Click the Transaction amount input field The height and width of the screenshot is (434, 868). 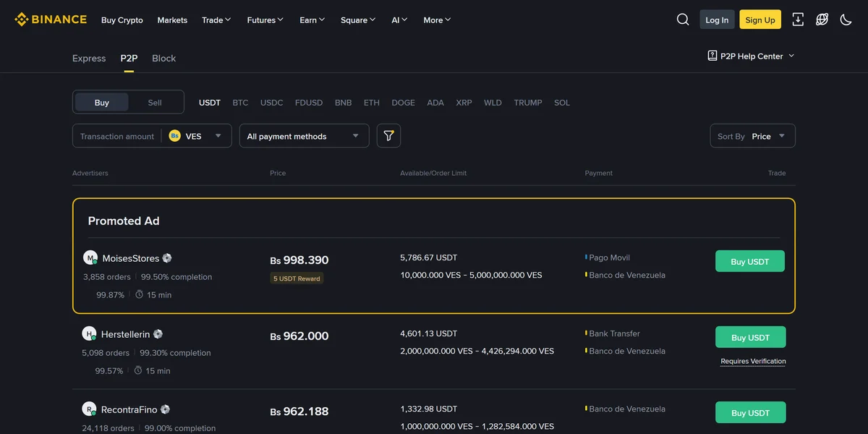117,136
